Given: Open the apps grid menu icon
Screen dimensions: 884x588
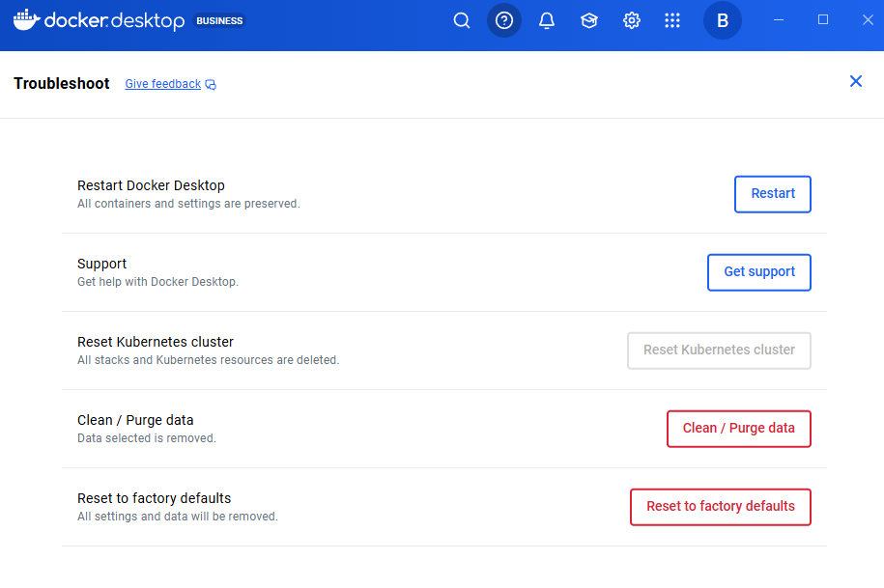Looking at the screenshot, I should [x=672, y=20].
